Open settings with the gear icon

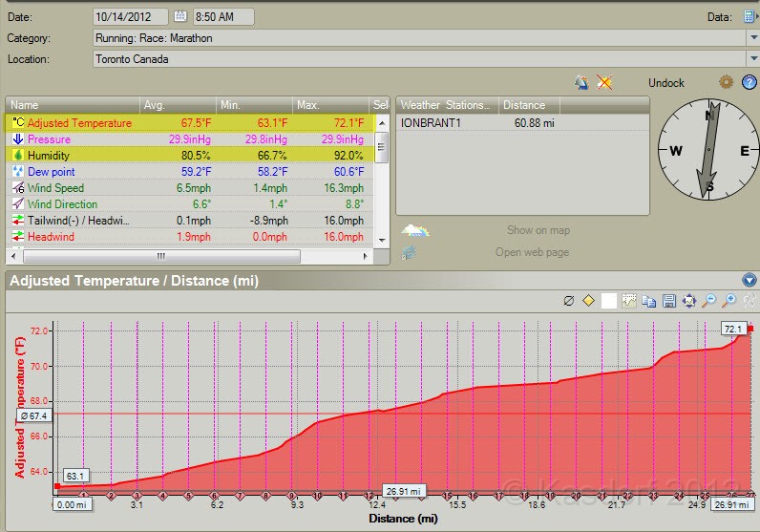tap(726, 82)
